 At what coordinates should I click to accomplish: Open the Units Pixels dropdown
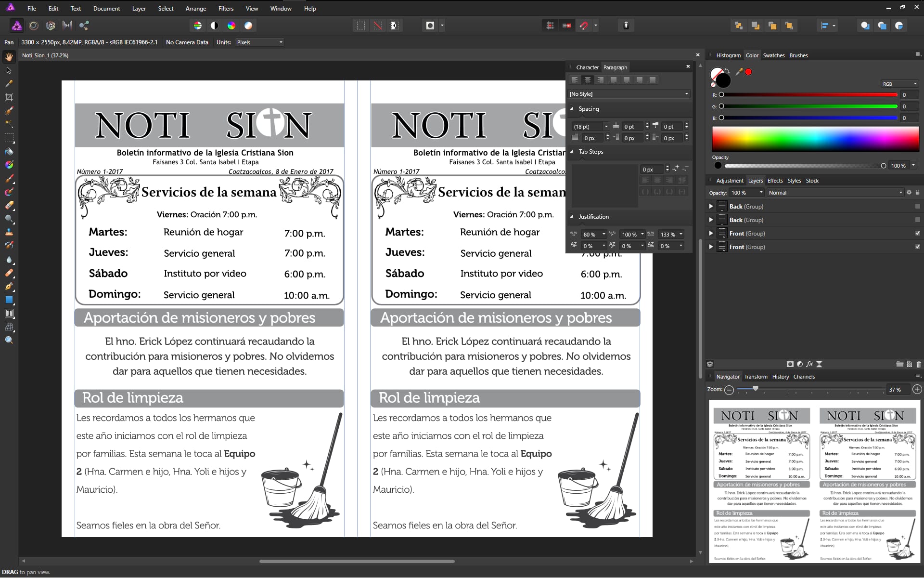pos(260,42)
